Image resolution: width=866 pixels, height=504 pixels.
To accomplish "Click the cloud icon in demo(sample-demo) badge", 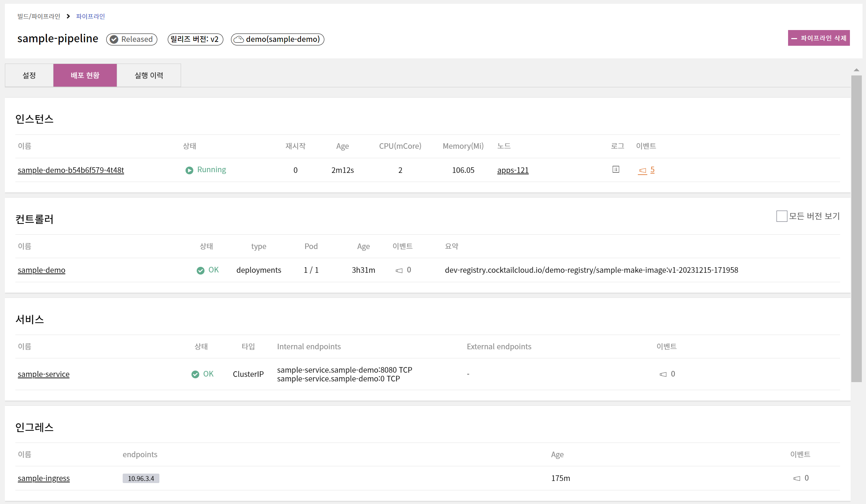I will [239, 39].
